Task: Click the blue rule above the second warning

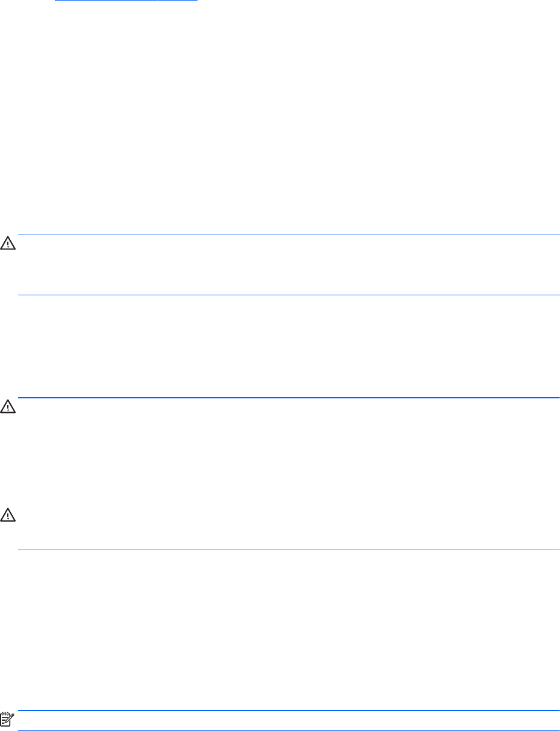Action: click(x=288, y=397)
